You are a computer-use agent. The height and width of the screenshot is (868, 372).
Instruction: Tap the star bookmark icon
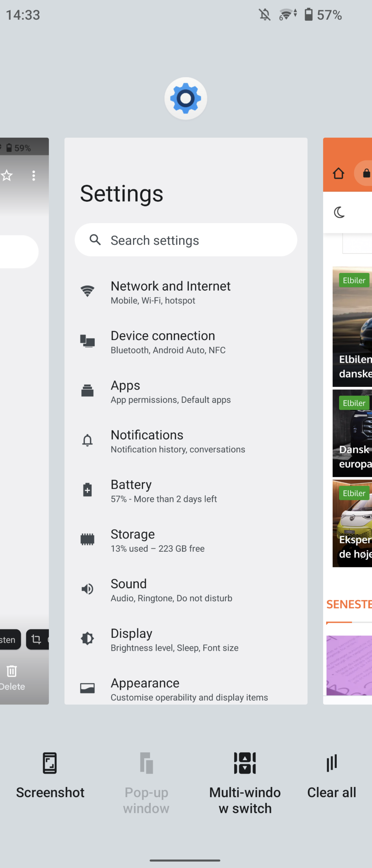tap(7, 176)
